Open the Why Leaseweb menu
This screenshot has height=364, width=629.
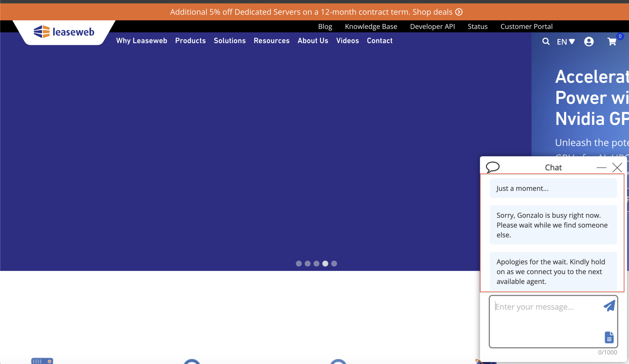(142, 41)
